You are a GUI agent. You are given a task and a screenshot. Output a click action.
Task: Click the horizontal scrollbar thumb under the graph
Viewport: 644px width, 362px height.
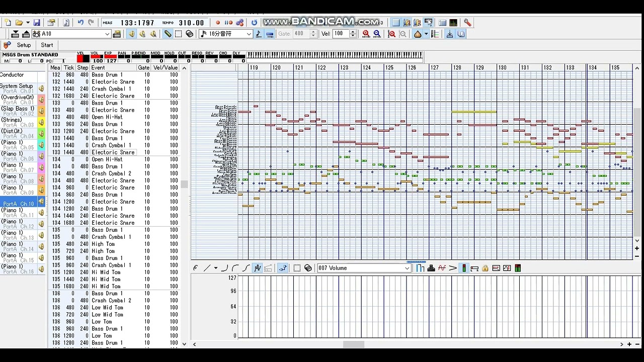(x=354, y=344)
